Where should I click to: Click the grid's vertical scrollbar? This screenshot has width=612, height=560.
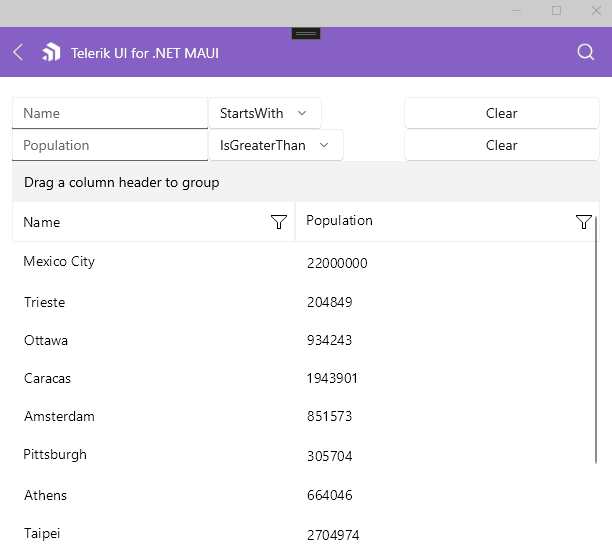click(x=596, y=340)
